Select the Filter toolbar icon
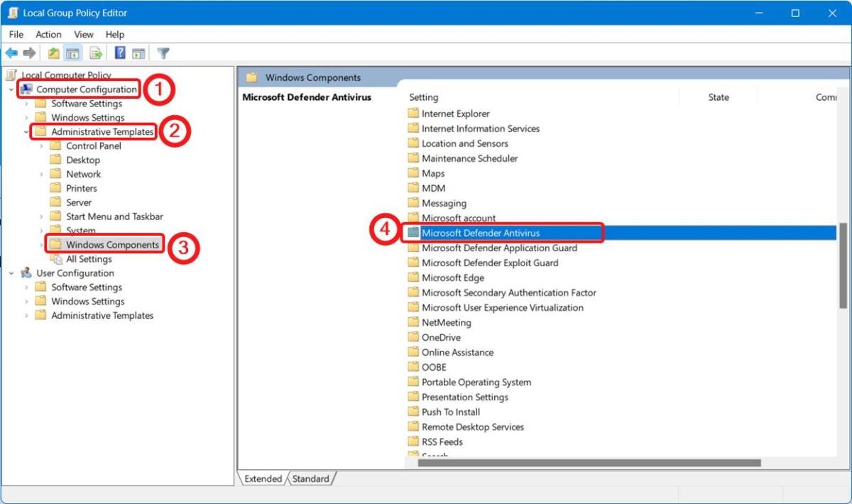Image resolution: width=852 pixels, height=504 pixels. (163, 52)
